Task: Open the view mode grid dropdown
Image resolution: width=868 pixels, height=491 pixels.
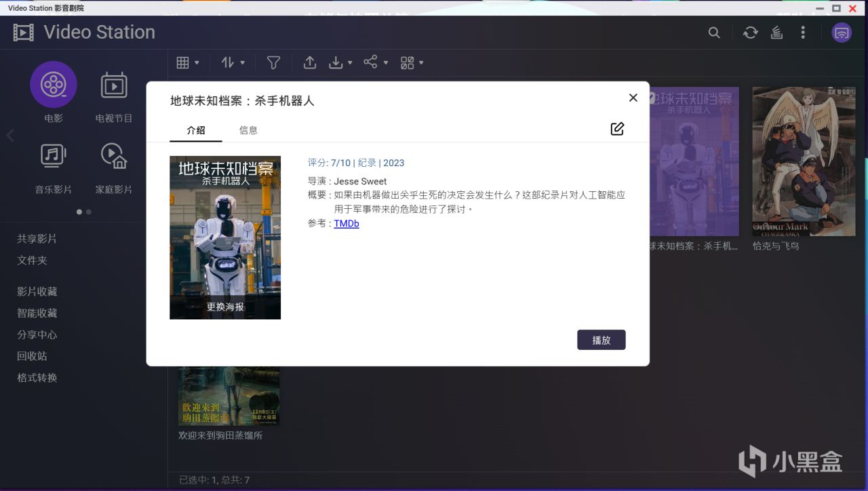Action: point(188,62)
